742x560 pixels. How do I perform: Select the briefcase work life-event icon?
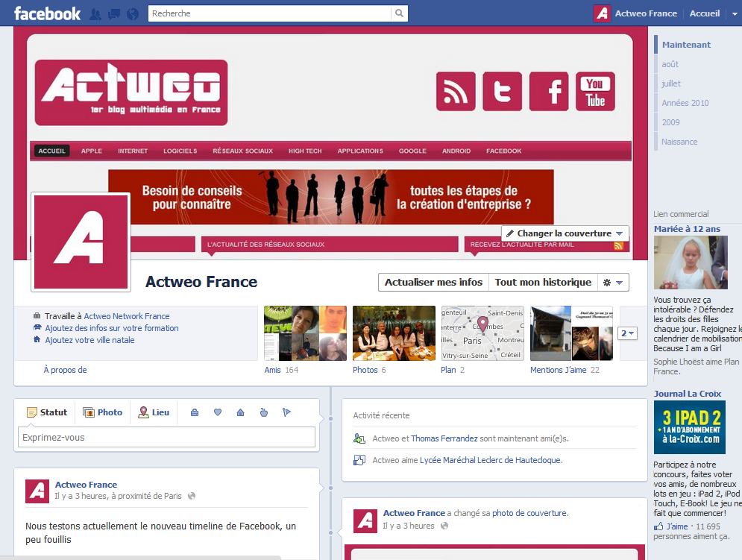194,412
